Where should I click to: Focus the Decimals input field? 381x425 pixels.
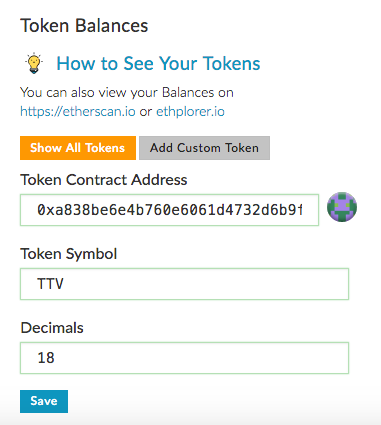[x=184, y=358]
